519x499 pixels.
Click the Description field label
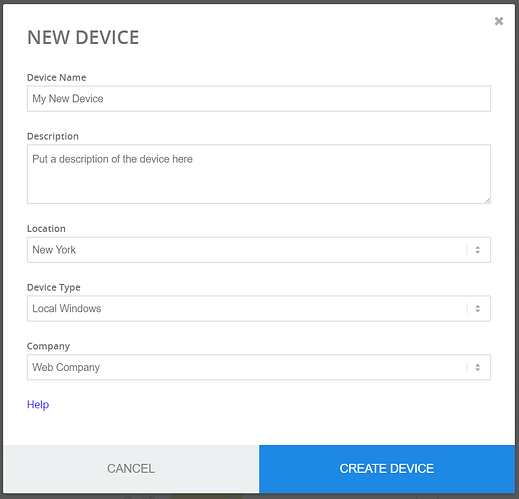point(53,136)
